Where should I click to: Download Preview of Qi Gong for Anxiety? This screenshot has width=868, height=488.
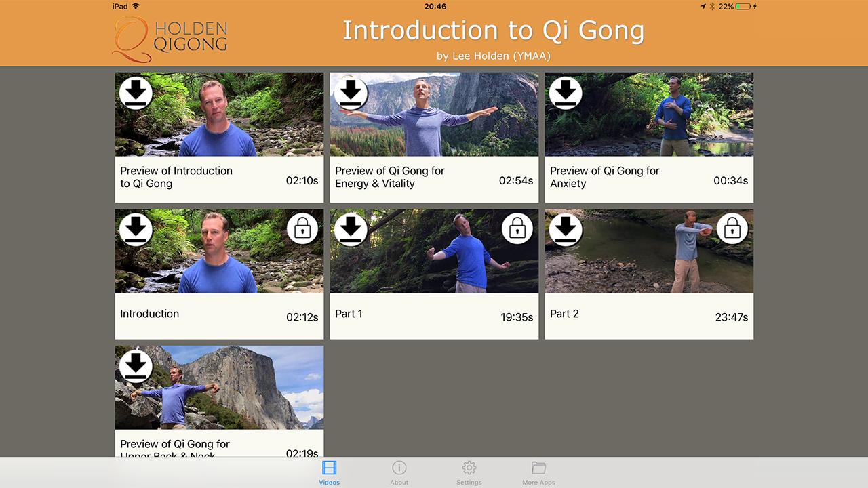coord(566,94)
